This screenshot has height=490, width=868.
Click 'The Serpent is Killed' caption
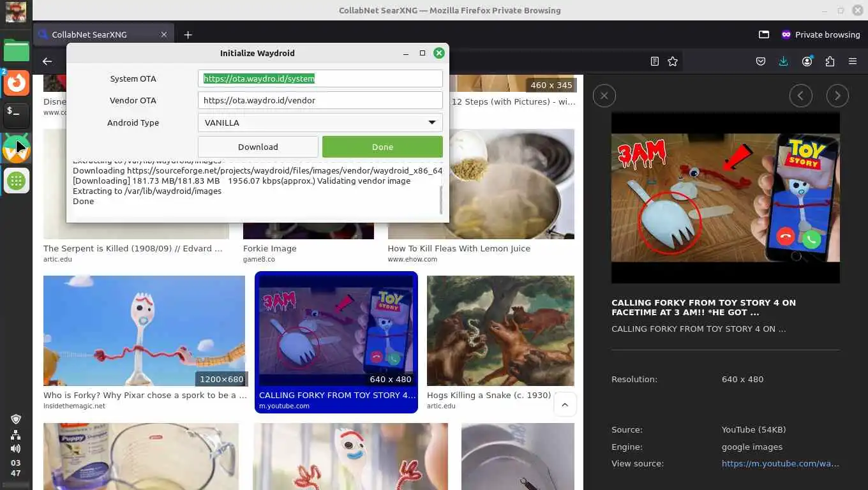pos(133,249)
